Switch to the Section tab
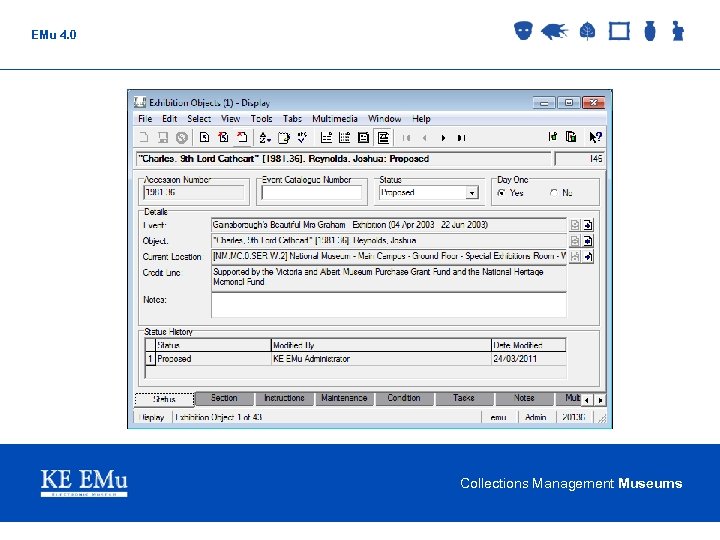Screen dimensions: 720x540 click(224, 398)
